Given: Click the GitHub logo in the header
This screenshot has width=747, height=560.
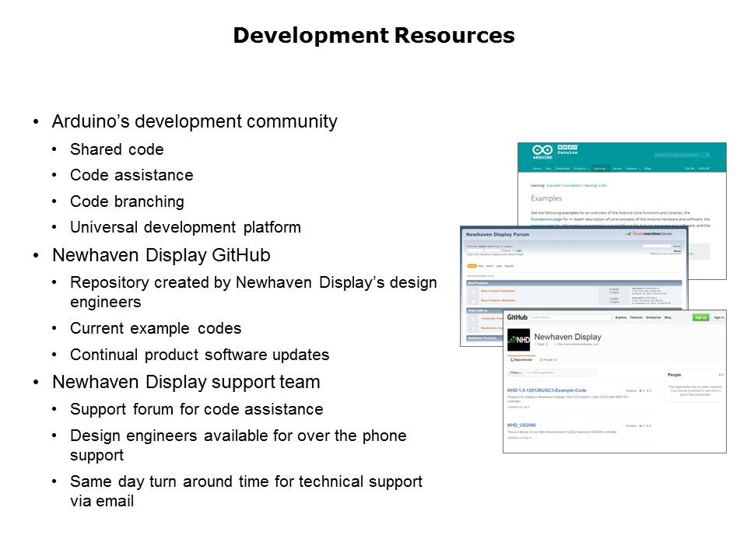Looking at the screenshot, I should pos(517,317).
